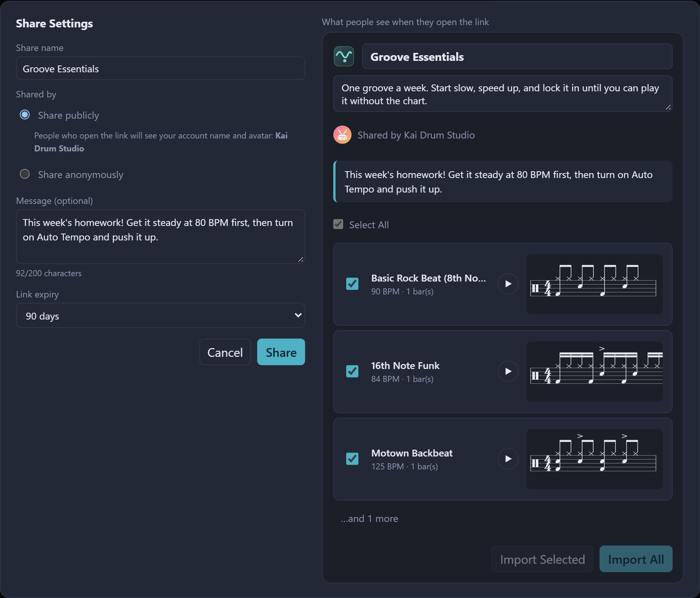Click the Cancel button
700x598 pixels.
pyautogui.click(x=225, y=352)
